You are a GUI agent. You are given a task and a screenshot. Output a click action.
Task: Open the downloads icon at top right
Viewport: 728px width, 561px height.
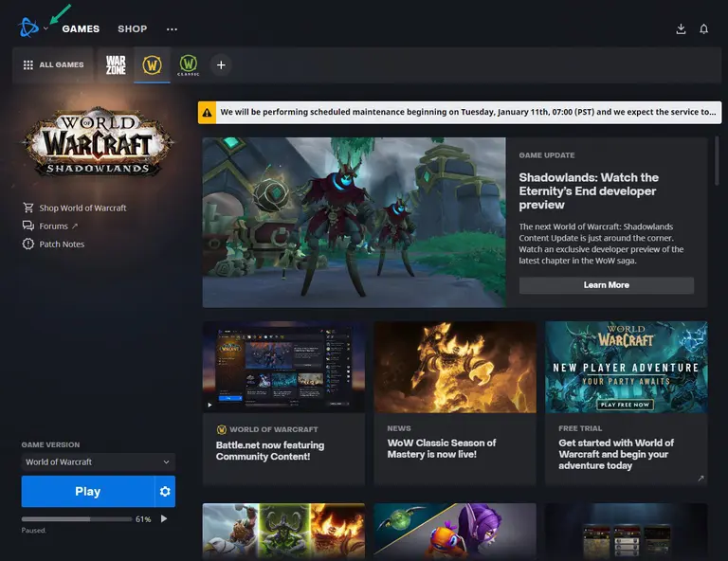[681, 28]
